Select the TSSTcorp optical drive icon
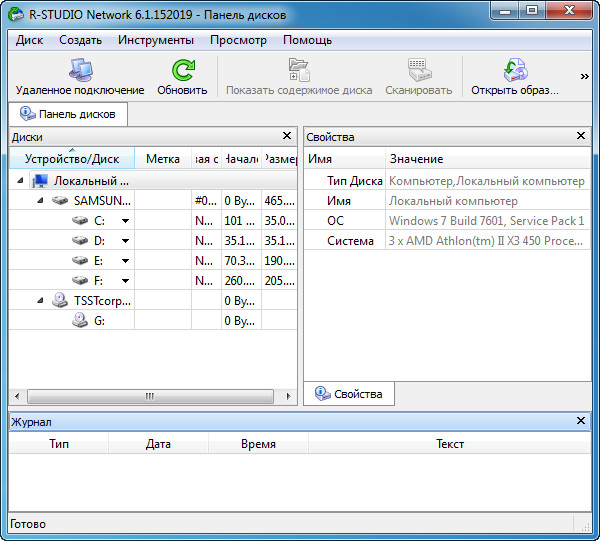The image size is (600, 541). coord(61,300)
